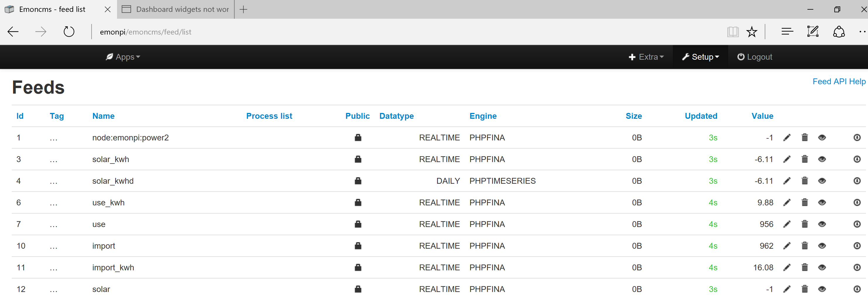This screenshot has height=299, width=868.
Task: Make a web note using pen icon
Action: tap(813, 32)
